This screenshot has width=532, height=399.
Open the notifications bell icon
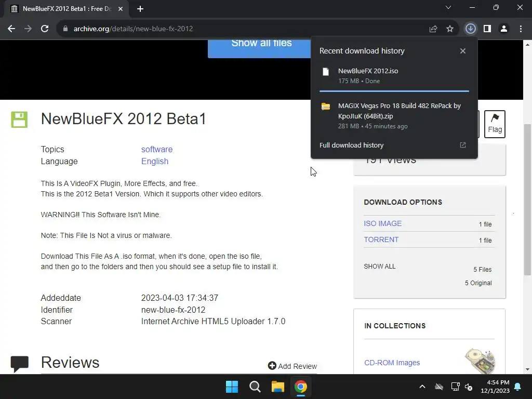(518, 387)
